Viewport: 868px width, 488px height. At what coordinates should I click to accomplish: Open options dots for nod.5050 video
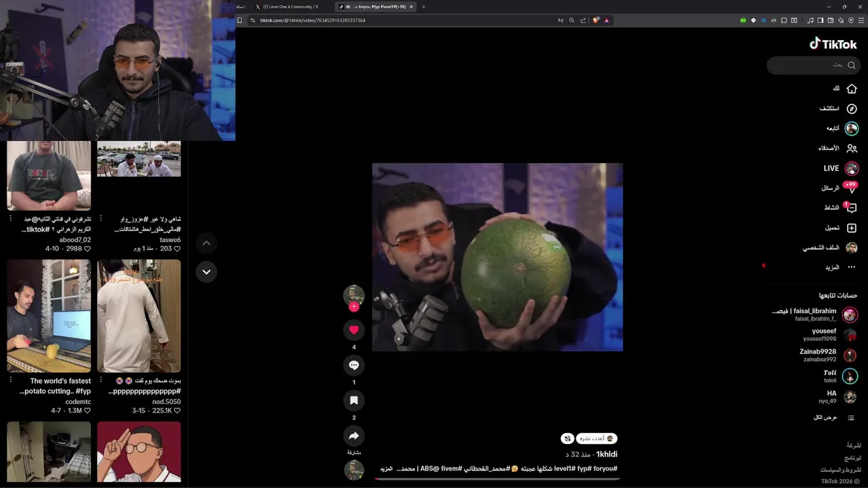click(x=101, y=380)
